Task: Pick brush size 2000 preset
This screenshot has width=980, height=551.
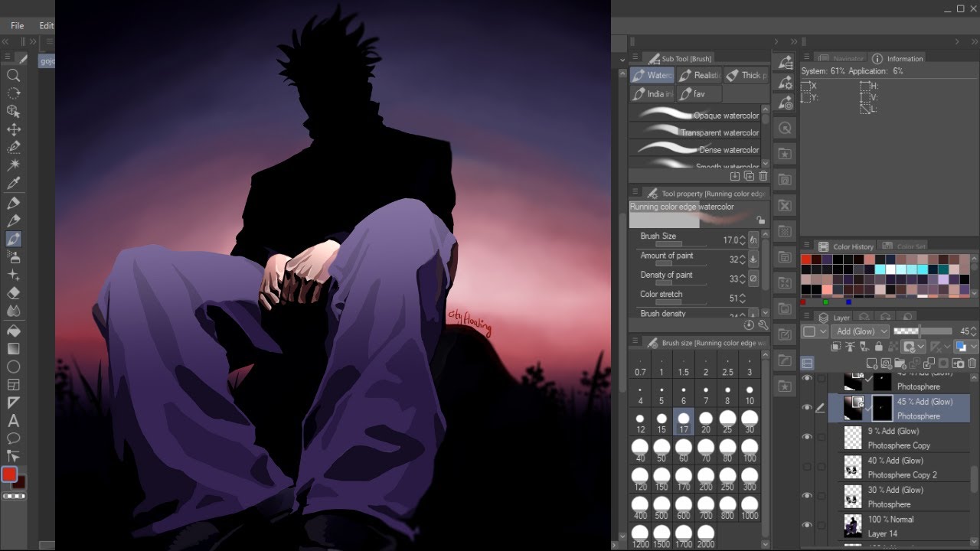Action: [x=706, y=536]
